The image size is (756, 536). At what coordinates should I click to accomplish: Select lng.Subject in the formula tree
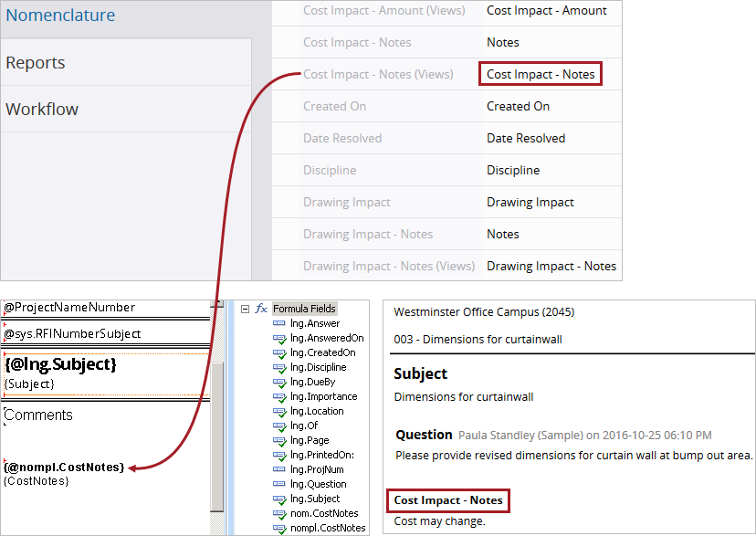click(x=315, y=499)
